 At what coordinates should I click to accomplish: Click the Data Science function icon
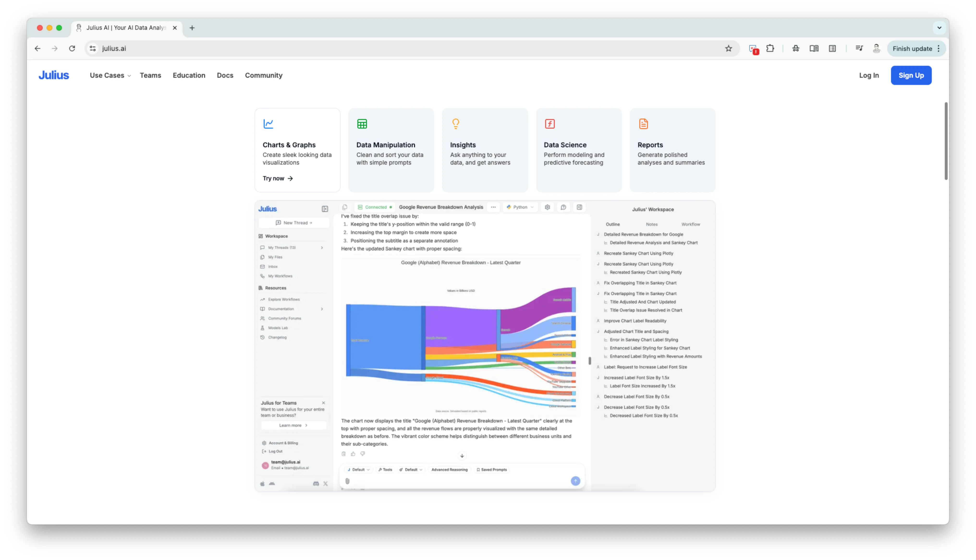[x=549, y=124]
